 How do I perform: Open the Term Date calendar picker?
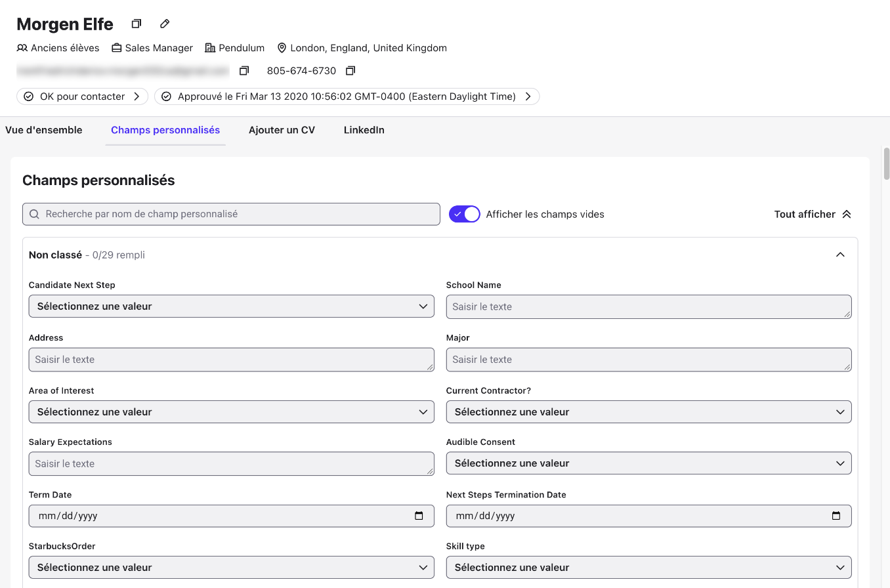[x=419, y=516]
